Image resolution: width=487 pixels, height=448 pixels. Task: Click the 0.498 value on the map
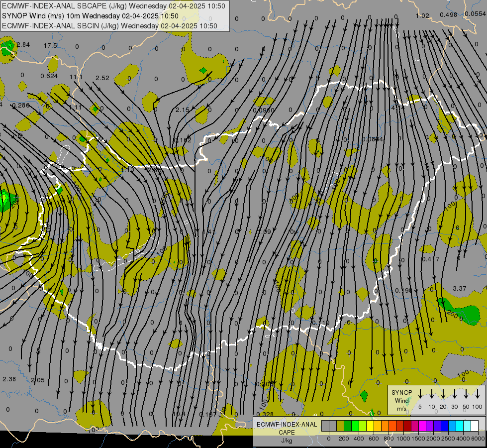click(449, 14)
